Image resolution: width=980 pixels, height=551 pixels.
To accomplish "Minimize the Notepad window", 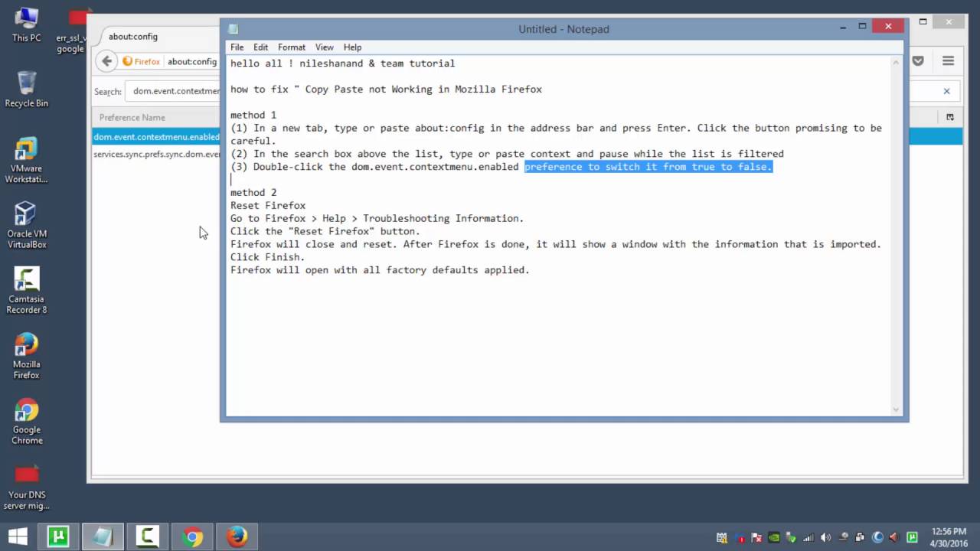I will [843, 26].
